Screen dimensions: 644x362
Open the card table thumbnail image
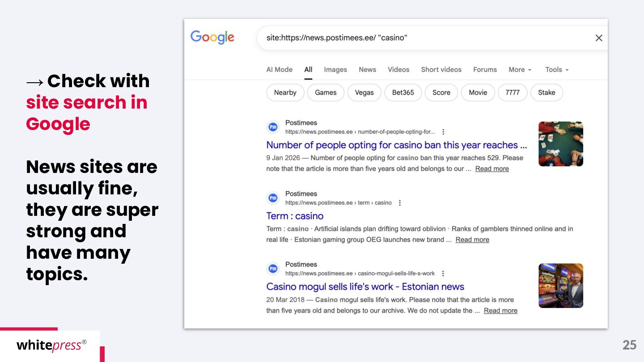tap(561, 144)
